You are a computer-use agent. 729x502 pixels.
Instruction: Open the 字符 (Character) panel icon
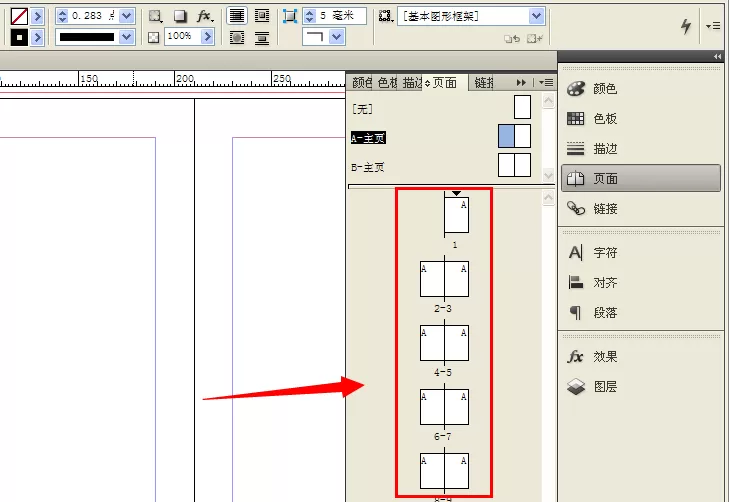591,252
